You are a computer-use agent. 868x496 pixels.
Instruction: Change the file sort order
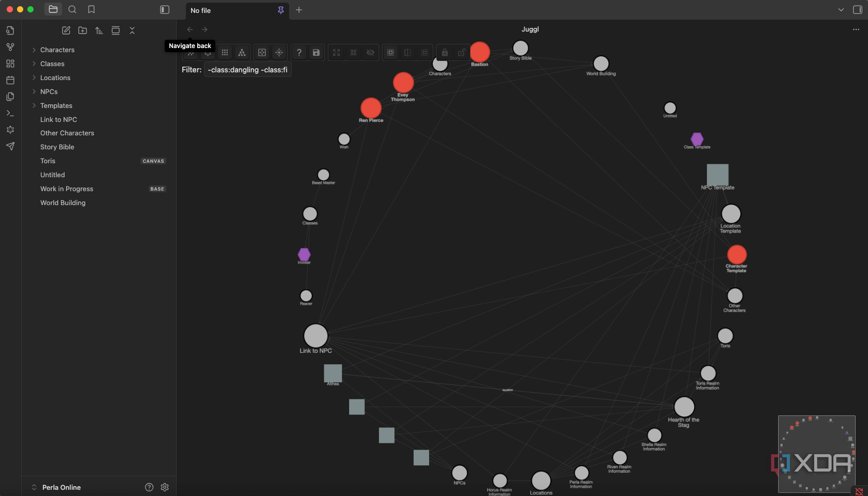click(x=99, y=30)
